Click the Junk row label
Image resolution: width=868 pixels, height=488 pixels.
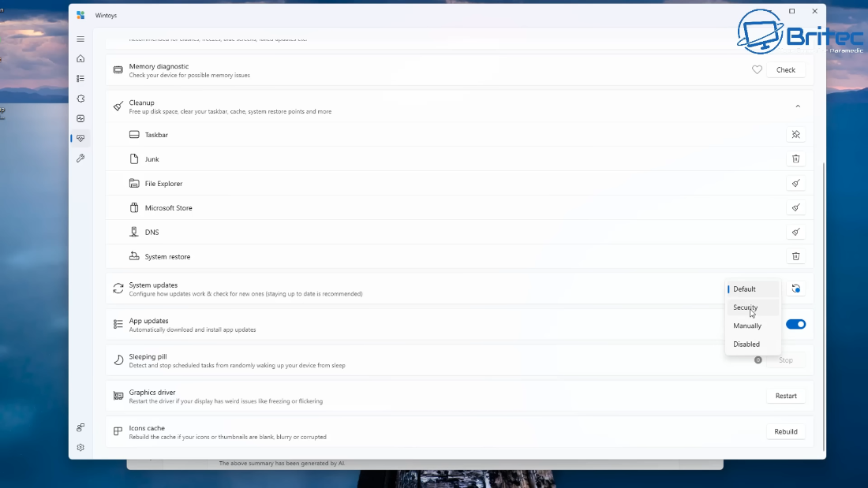tap(152, 159)
